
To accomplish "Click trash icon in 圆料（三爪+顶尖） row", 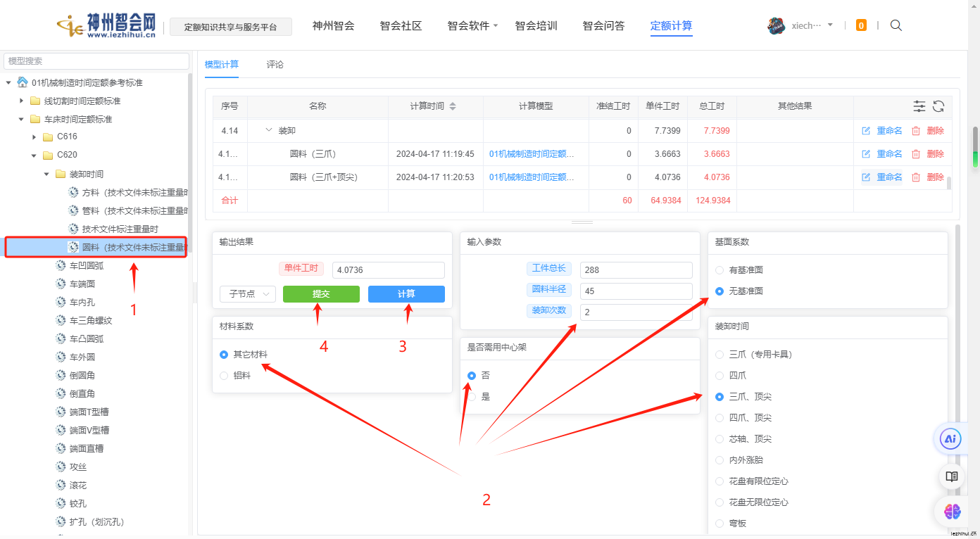I will (x=916, y=177).
